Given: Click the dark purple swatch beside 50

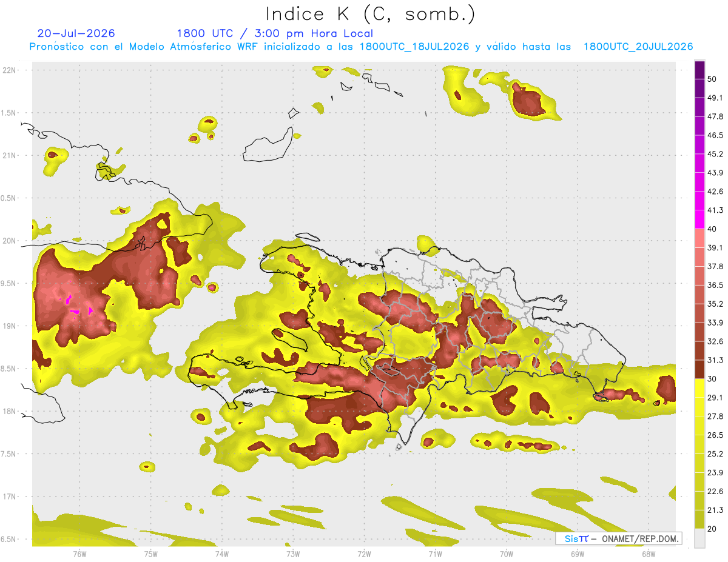Looking at the screenshot, I should (699, 70).
